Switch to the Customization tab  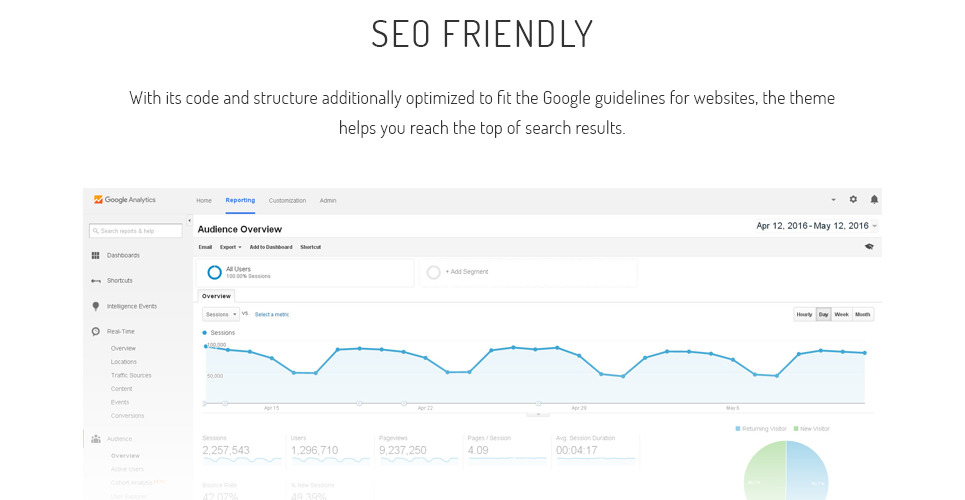click(287, 200)
